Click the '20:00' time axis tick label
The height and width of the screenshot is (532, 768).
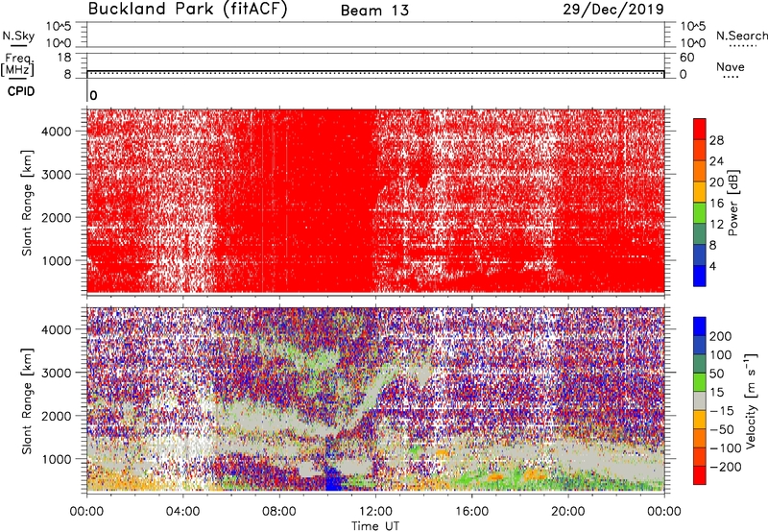click(x=568, y=512)
